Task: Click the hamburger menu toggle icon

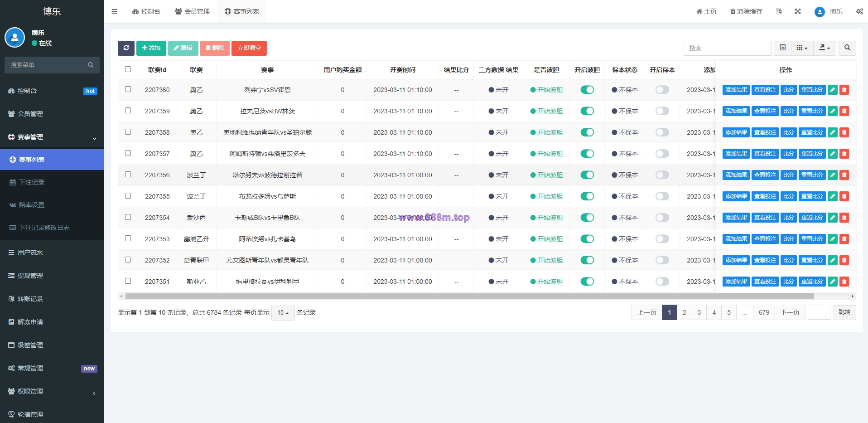Action: [x=114, y=11]
